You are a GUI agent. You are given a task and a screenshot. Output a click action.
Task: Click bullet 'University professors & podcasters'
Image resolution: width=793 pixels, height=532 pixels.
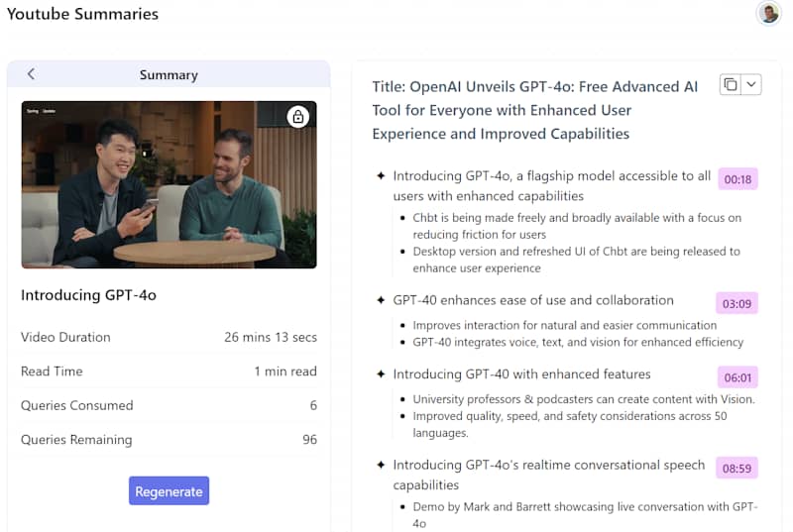[x=584, y=399]
